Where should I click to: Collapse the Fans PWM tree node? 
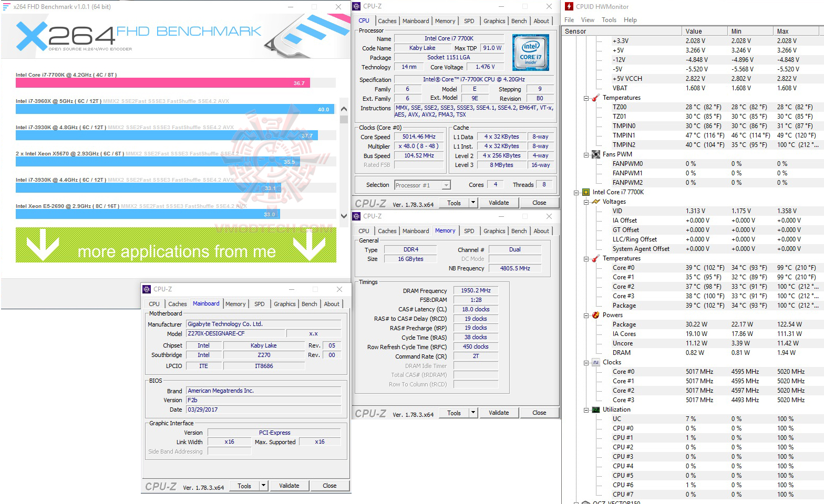pyautogui.click(x=586, y=155)
